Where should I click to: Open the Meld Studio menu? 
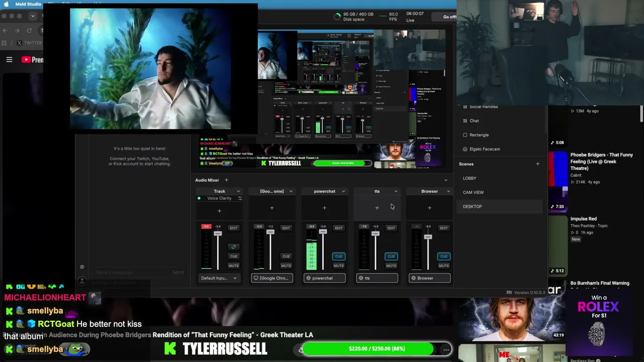click(x=28, y=4)
